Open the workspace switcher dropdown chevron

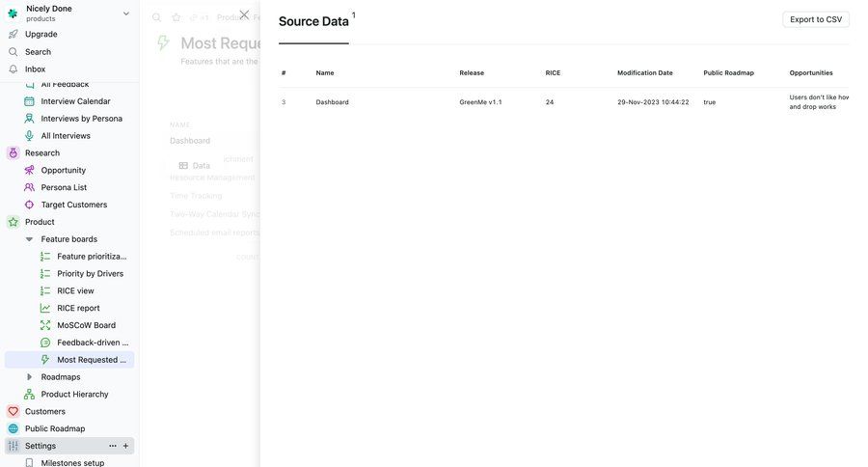(126, 14)
